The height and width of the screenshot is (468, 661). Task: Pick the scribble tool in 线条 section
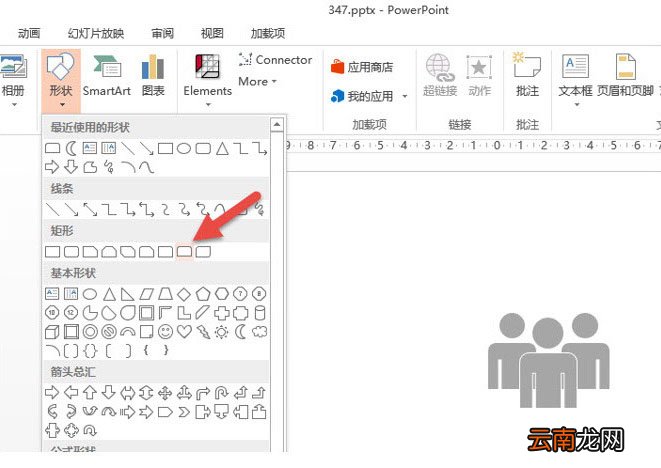tap(259, 210)
